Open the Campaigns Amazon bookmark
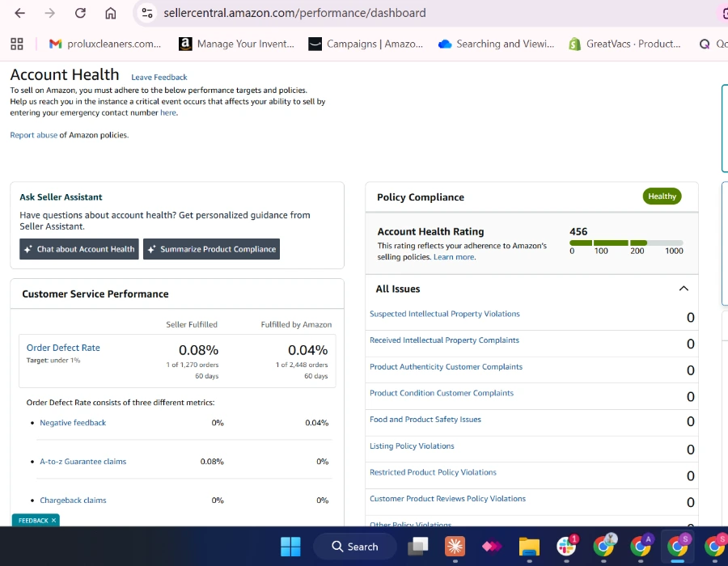Screen dimensions: 728x566 [366, 44]
